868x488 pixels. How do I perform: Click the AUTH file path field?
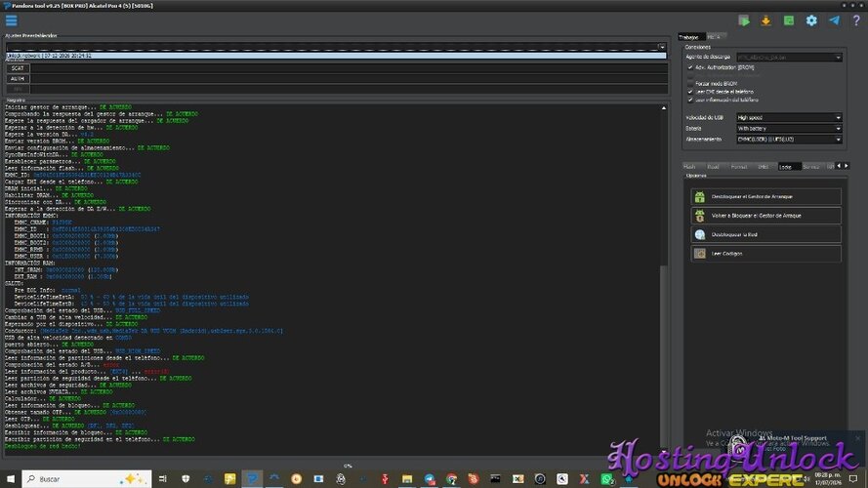[349, 78]
